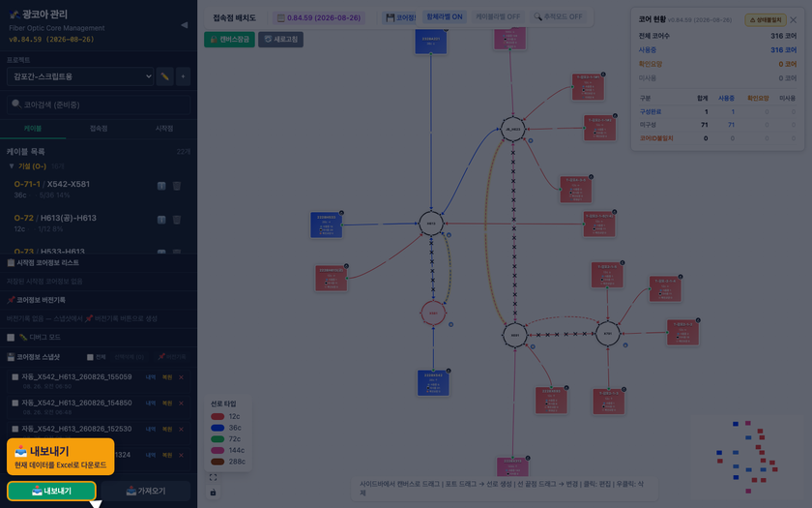Switch to the 시작점 tab
The width and height of the screenshot is (812, 508).
[x=164, y=129]
